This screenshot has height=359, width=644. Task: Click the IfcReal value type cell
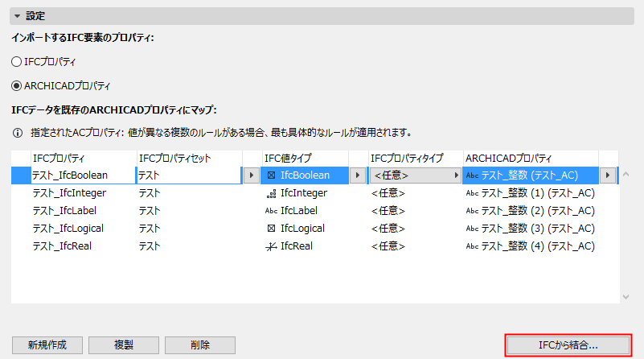coord(305,246)
